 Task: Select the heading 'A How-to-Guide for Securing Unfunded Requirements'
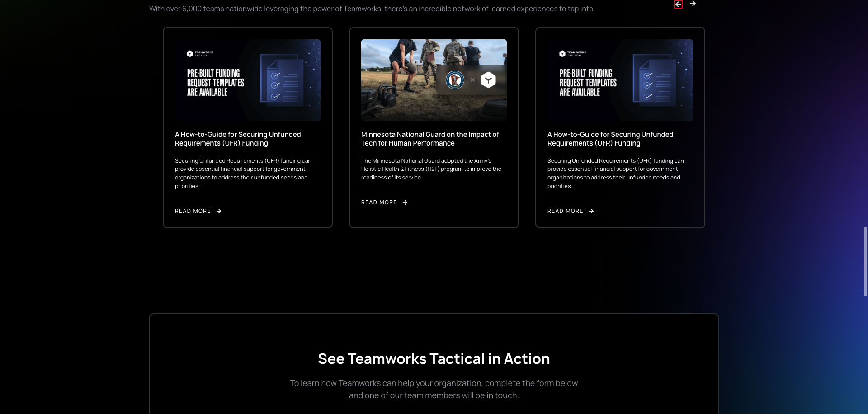pos(238,139)
